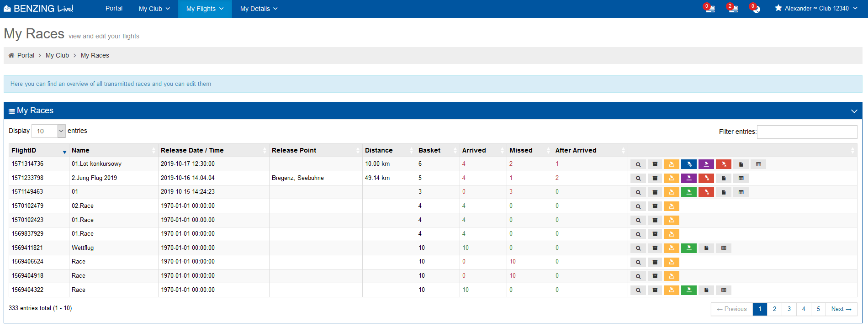Click the green pigeon icon for flight 1569404322

pyautogui.click(x=689, y=290)
